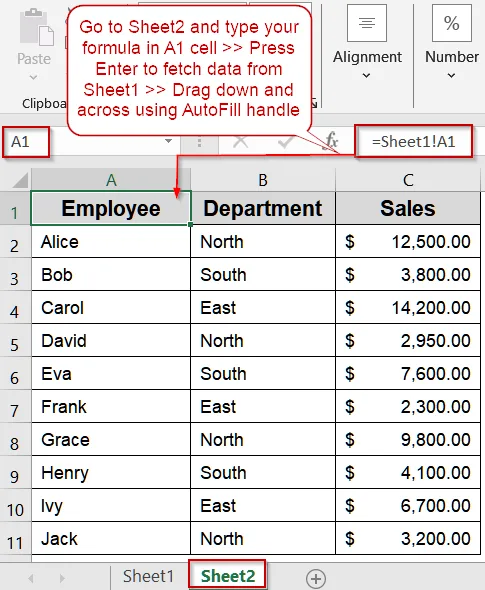Click cell containing Carol

111,307
